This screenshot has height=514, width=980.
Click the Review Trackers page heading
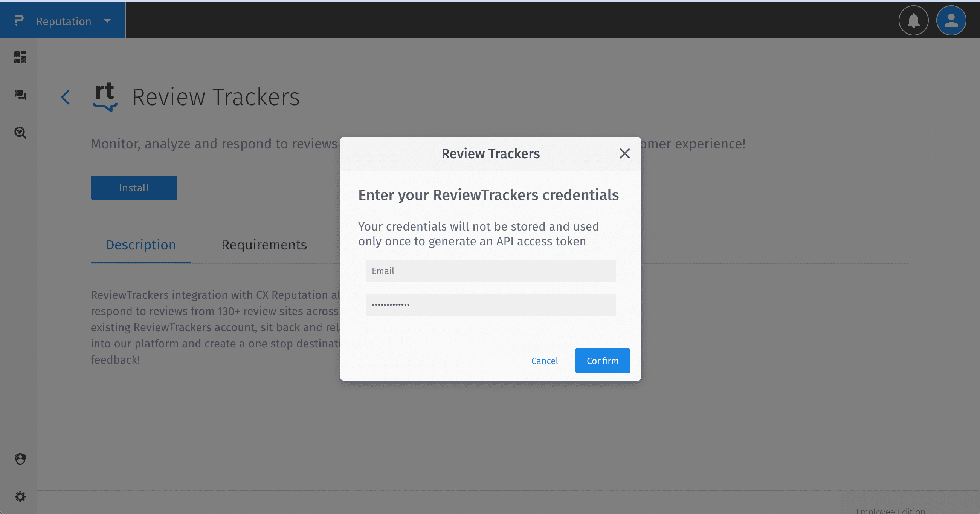tap(216, 97)
